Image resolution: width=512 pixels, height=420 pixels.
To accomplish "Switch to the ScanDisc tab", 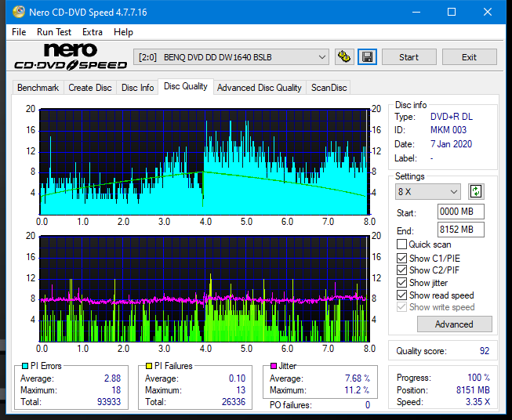I will (x=329, y=88).
